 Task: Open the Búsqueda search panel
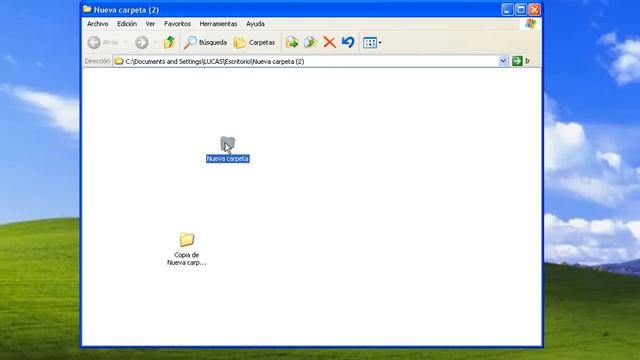(205, 42)
